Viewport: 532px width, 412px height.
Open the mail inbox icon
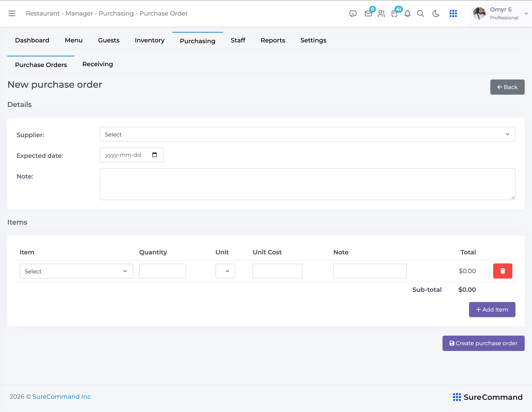tap(368, 14)
